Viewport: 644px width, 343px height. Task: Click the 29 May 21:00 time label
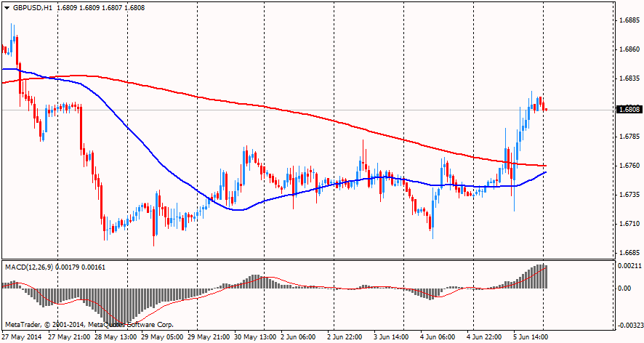[x=209, y=337]
